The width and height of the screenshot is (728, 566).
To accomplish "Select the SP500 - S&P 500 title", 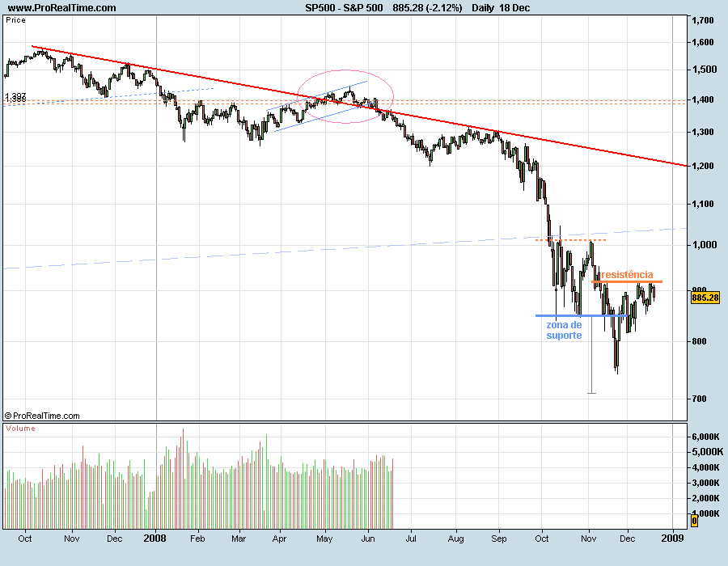I will click(344, 7).
